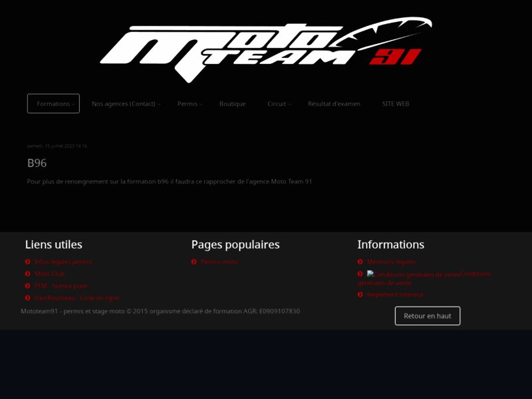Click the Retour en haut button
The image size is (532, 399).
(428, 316)
